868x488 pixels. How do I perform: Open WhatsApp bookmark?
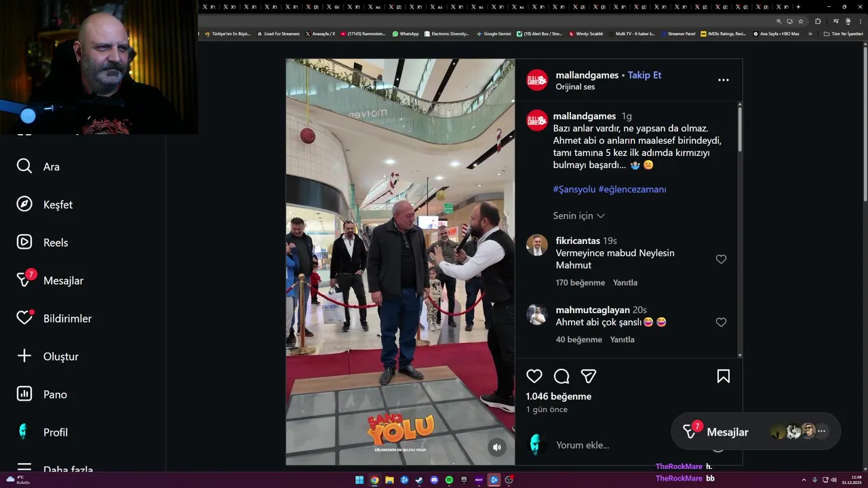pyautogui.click(x=406, y=33)
